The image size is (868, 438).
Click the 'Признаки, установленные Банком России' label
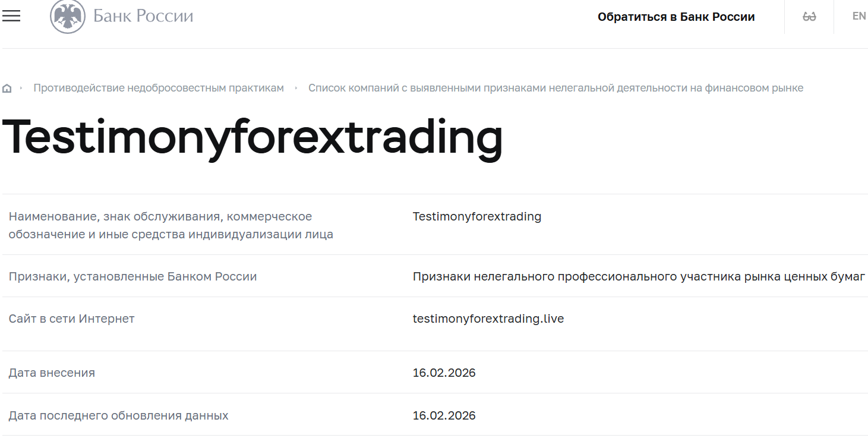click(132, 276)
